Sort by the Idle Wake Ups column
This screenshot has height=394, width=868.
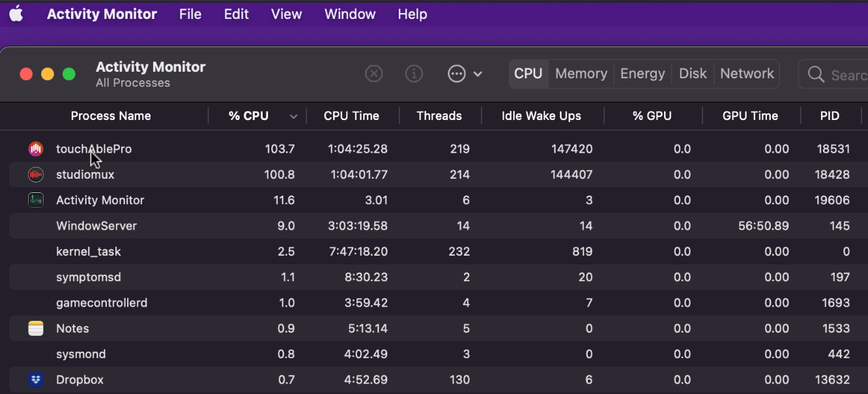pyautogui.click(x=541, y=116)
